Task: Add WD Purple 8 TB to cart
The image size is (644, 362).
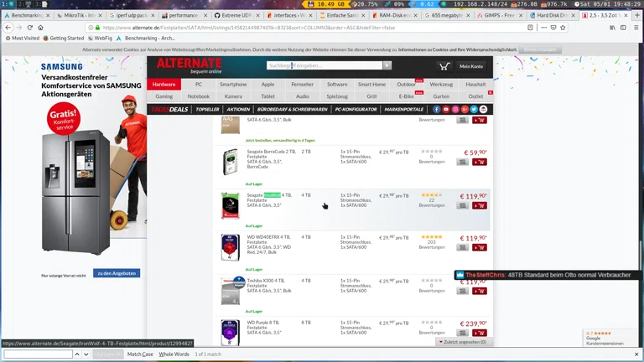Action: tap(479, 334)
